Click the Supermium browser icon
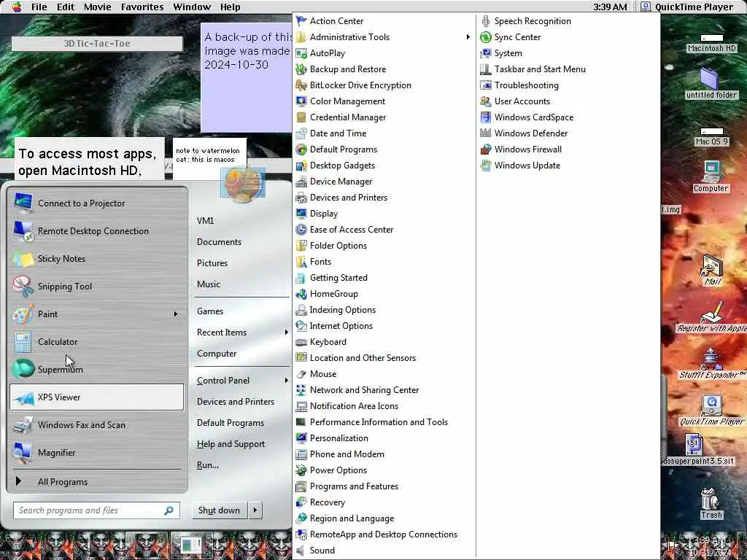The width and height of the screenshot is (747, 560). 23,369
